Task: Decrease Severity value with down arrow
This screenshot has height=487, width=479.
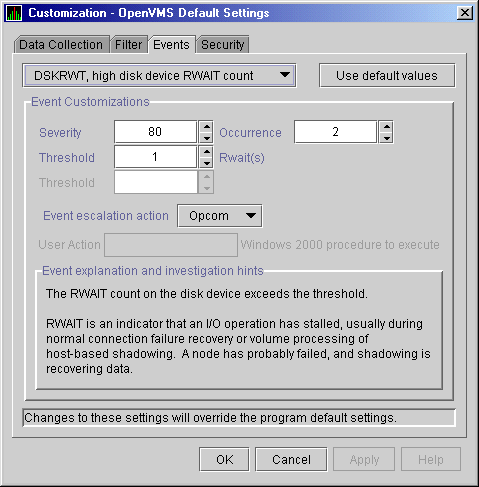Action: click(x=207, y=138)
